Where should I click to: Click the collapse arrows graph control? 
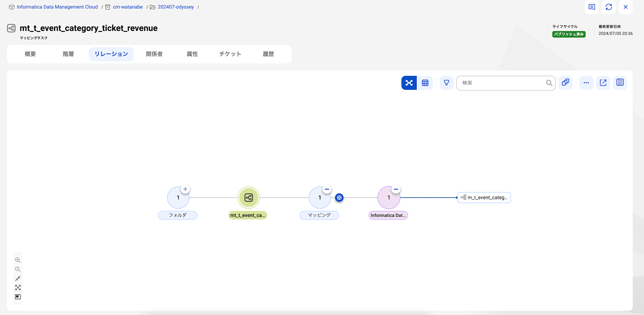pyautogui.click(x=18, y=278)
